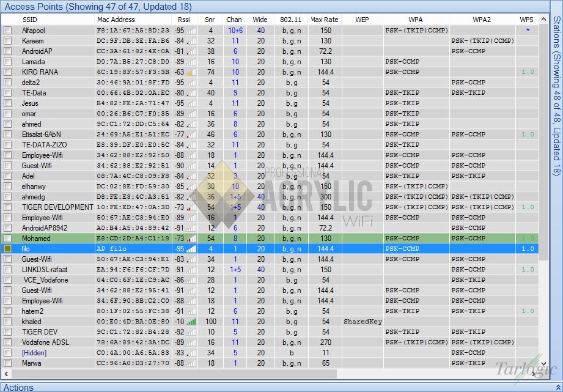Click vertical scrollbar down arrow
This screenshot has height=392, width=563.
coord(543,364)
